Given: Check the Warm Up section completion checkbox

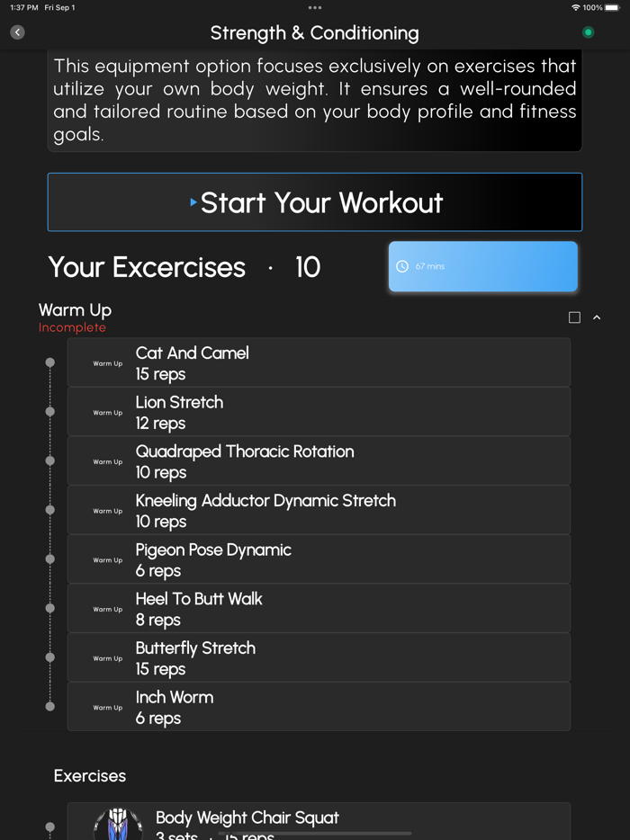Looking at the screenshot, I should tap(572, 317).
